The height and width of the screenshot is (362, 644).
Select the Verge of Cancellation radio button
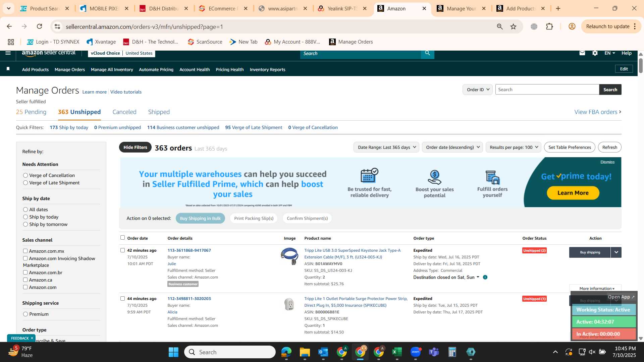point(25,175)
